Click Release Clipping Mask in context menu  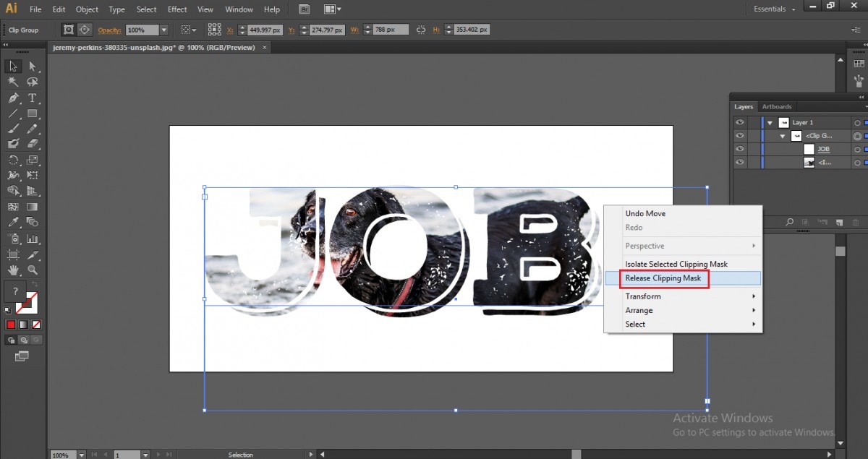664,278
